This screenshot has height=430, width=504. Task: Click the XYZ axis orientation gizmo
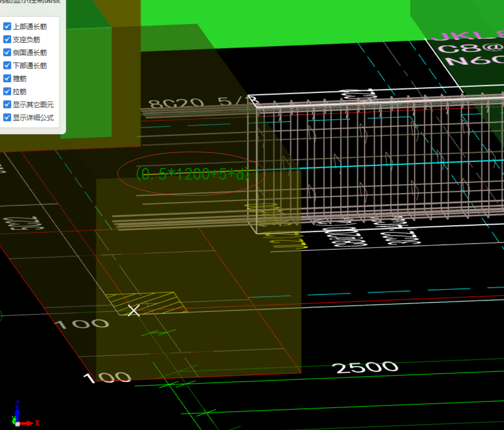(25, 415)
